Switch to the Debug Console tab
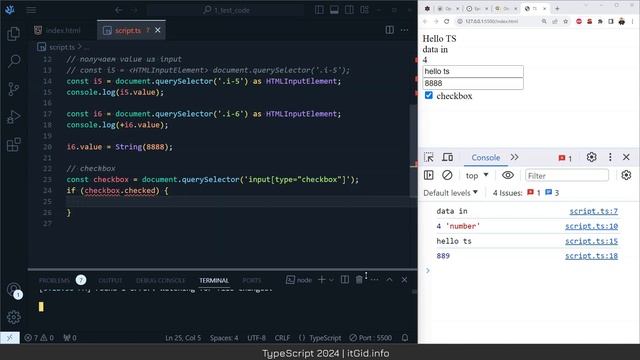Viewport: 640px width, 360px height. [x=160, y=280]
